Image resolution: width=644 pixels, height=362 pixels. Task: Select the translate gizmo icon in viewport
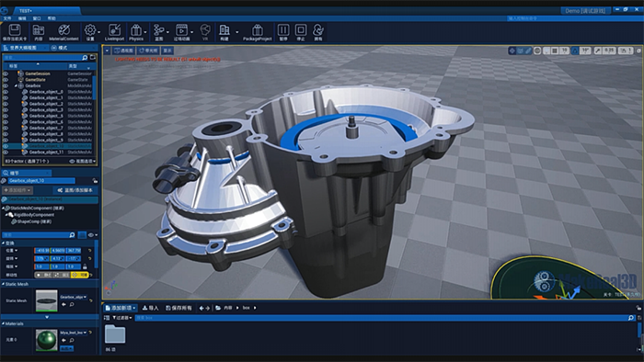tap(512, 51)
